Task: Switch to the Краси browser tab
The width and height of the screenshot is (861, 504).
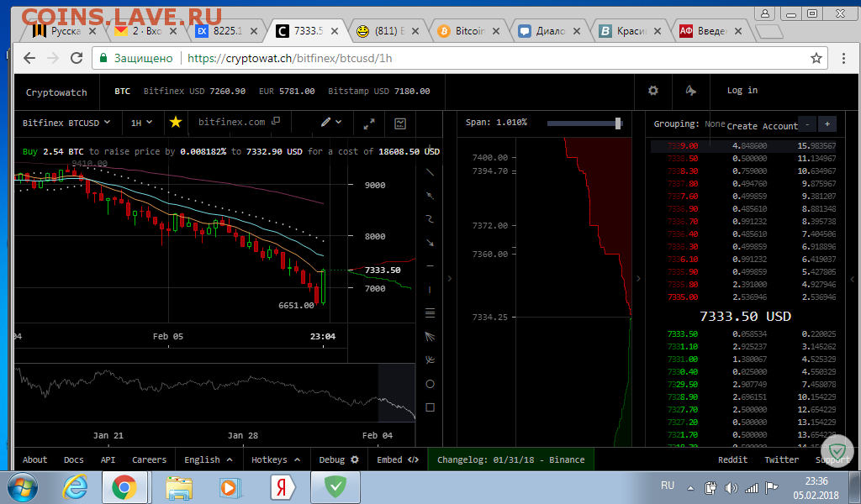Action: pos(630,31)
